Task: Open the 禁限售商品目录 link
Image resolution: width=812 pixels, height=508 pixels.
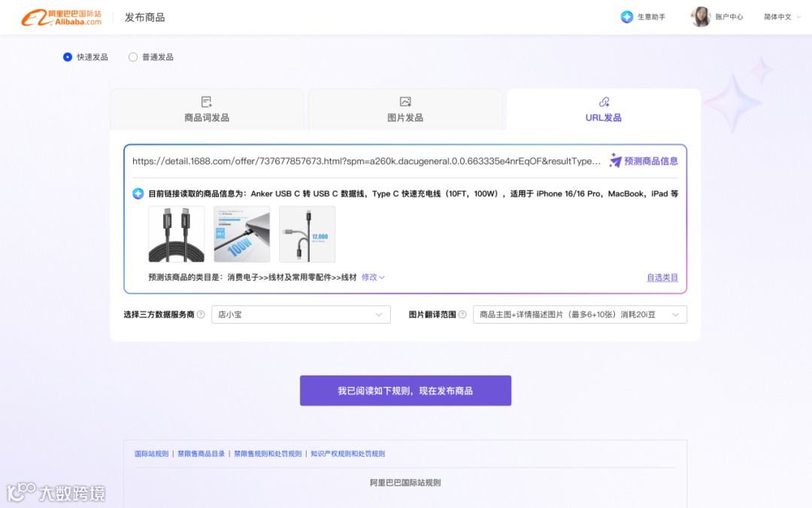Action: point(201,454)
